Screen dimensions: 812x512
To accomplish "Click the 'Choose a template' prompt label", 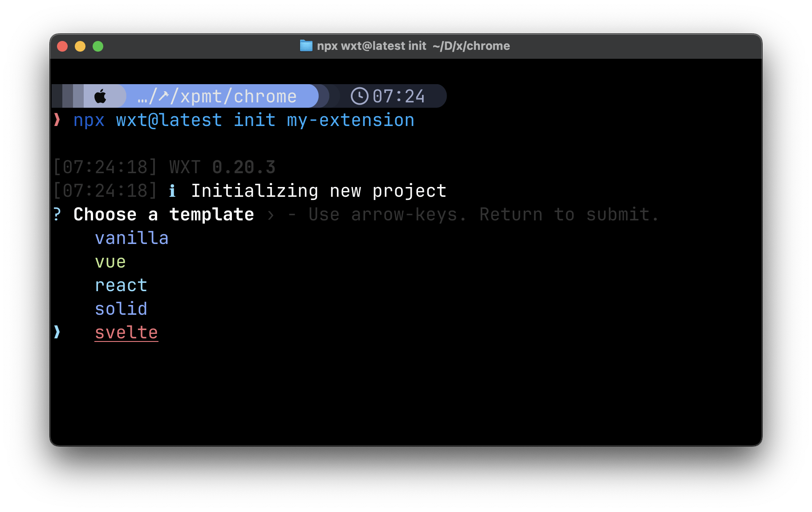I will coord(164,215).
